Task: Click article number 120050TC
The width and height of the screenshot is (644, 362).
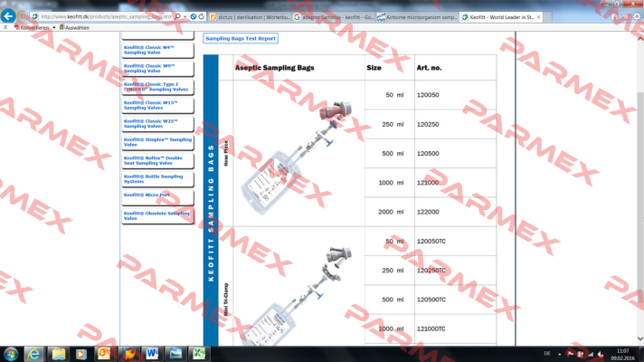Action: [431, 242]
